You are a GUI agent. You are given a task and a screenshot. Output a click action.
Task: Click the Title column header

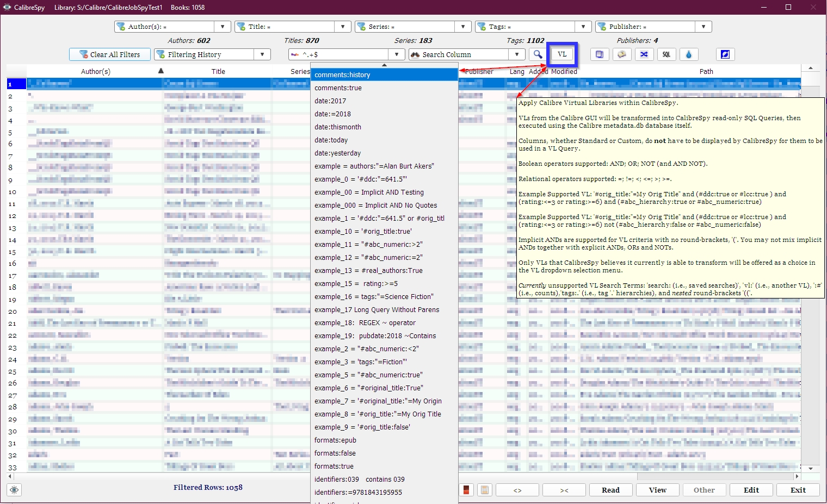(x=218, y=71)
